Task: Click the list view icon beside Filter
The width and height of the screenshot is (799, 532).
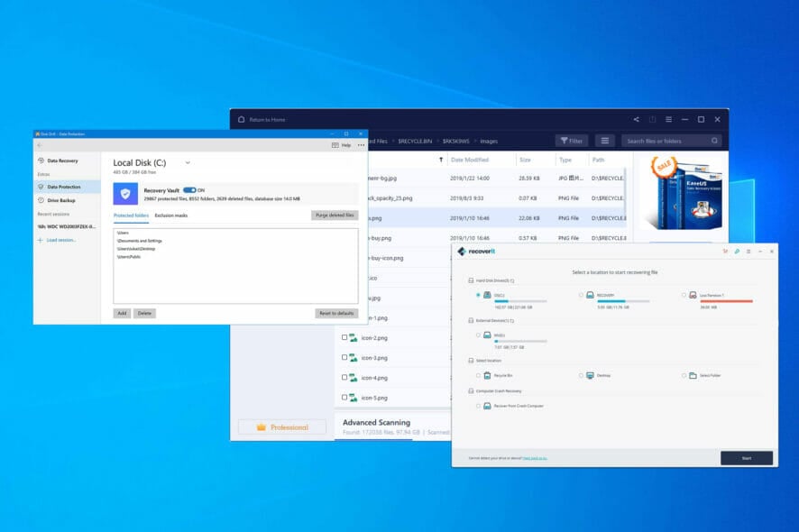Action: coord(604,141)
